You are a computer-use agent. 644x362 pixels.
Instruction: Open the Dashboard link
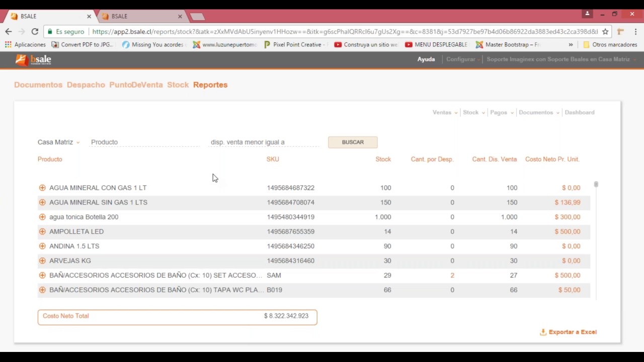tap(579, 113)
